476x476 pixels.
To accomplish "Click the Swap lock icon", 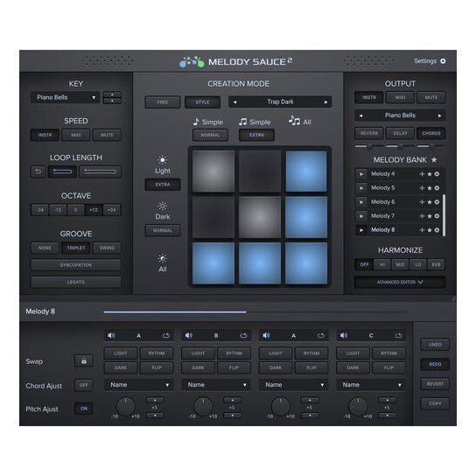I will coord(84,360).
